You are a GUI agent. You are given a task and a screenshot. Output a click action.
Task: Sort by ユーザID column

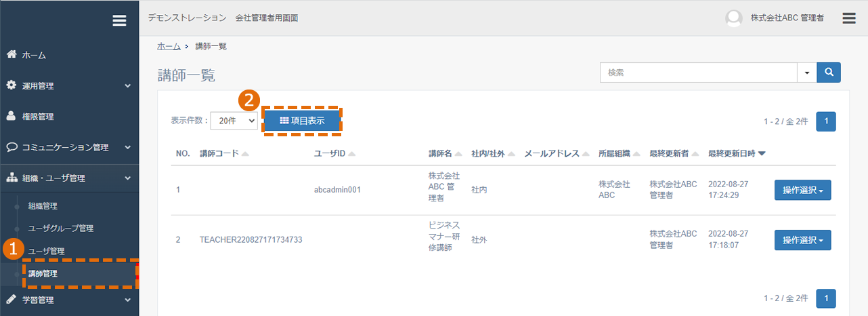(334, 154)
